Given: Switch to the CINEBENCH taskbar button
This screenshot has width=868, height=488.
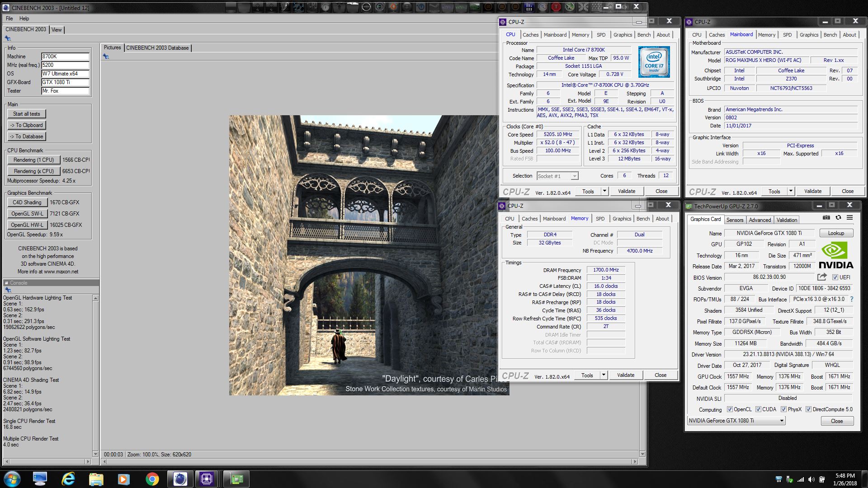Looking at the screenshot, I should coord(180,479).
